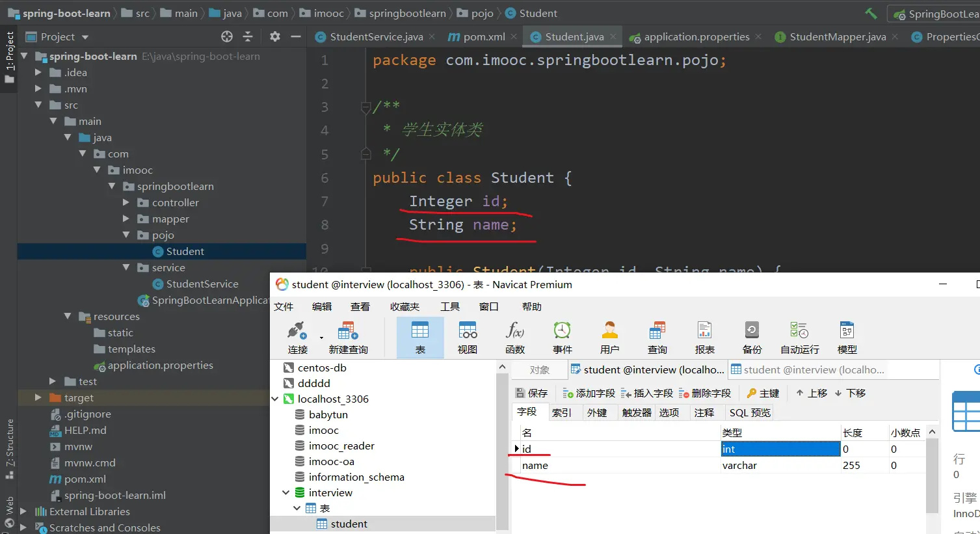Open project panel settings gear
The width and height of the screenshot is (980, 534).
pyautogui.click(x=275, y=36)
